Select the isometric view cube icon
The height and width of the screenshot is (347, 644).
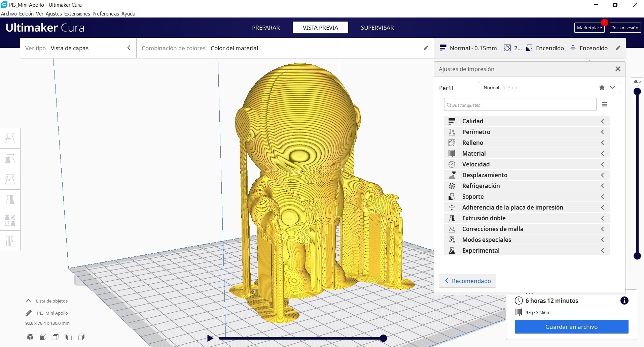[30, 337]
